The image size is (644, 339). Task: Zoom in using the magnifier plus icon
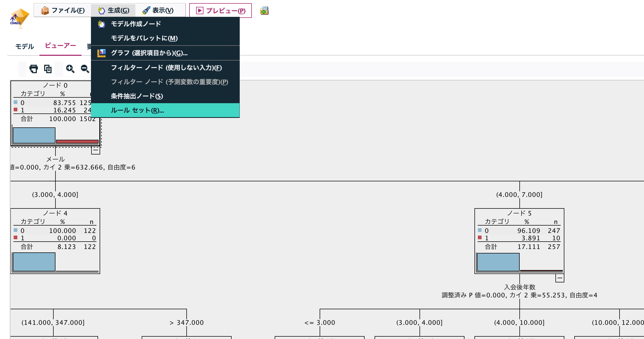click(70, 69)
